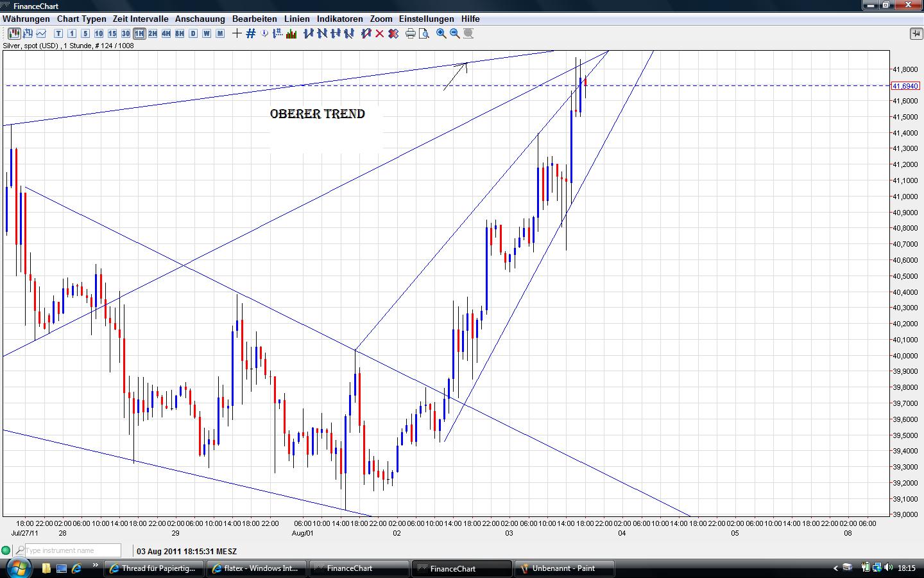Expand the quick launch overflow chevron
The height and width of the screenshot is (578, 924).
tap(96, 566)
